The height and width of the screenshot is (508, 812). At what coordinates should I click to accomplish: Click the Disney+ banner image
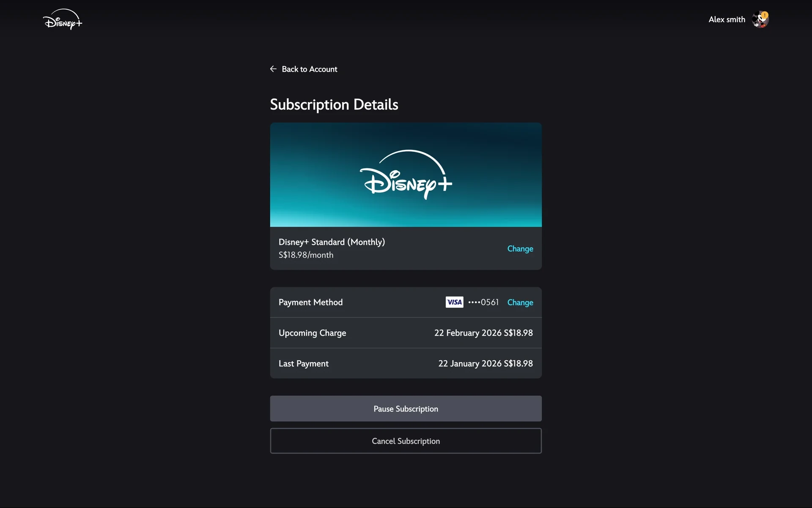pos(406,175)
